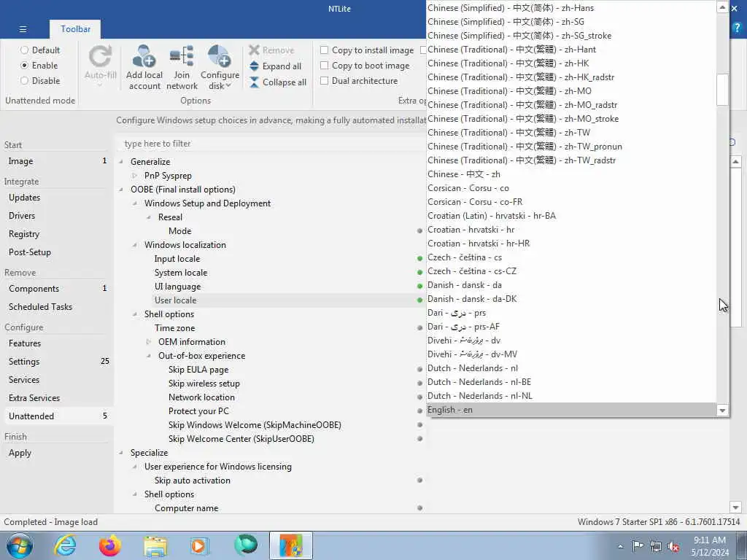Open the hamburger application menu
747x560 pixels.
(x=23, y=29)
